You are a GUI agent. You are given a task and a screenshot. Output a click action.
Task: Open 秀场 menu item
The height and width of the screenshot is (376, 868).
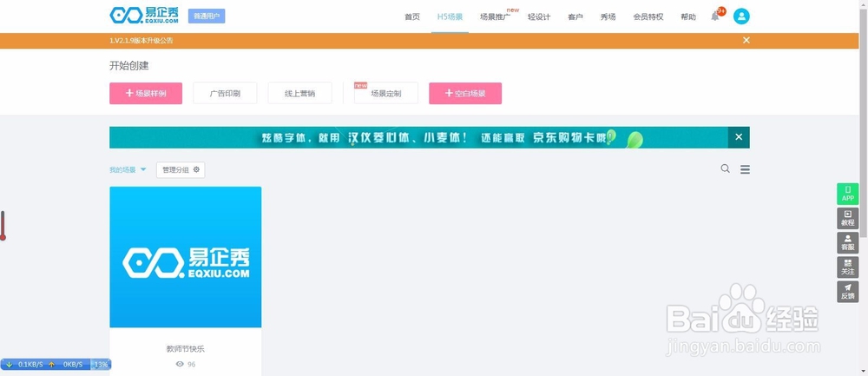click(608, 16)
